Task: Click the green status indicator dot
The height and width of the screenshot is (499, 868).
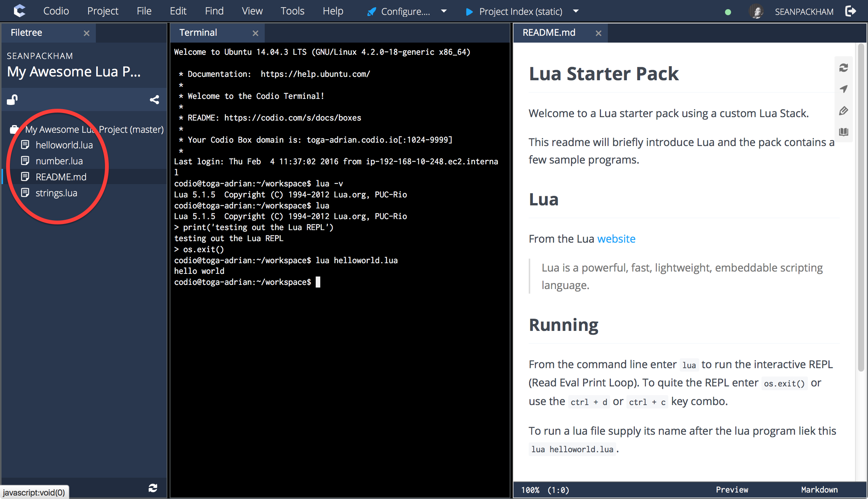Action: 728,12
